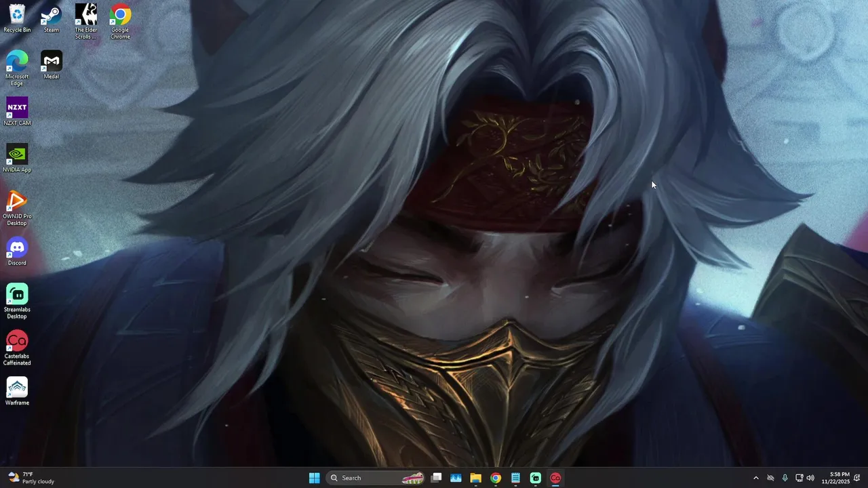Open the notification bell icon

pos(857,478)
